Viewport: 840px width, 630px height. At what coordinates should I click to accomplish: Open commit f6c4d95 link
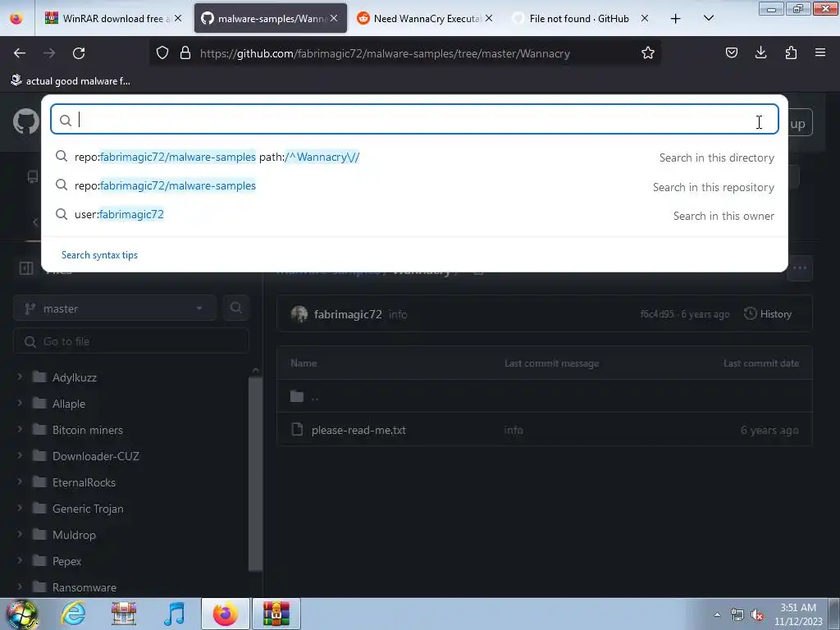(x=657, y=314)
